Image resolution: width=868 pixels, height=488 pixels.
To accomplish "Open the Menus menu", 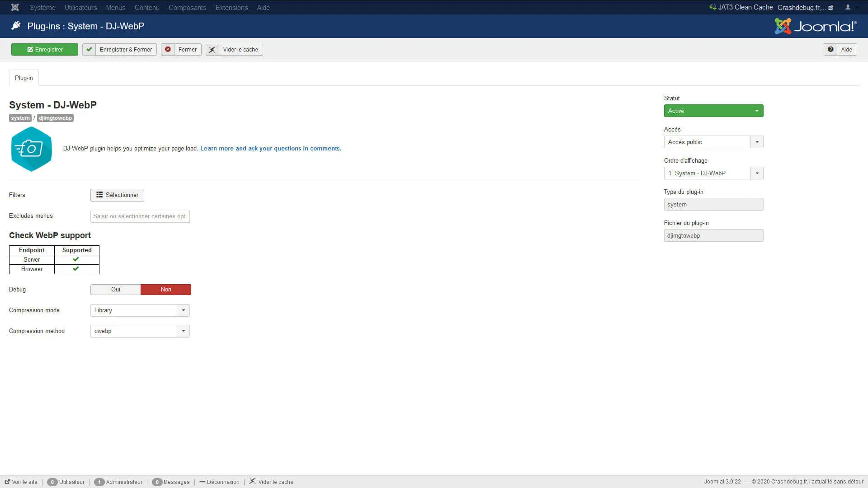I will 116,8.
